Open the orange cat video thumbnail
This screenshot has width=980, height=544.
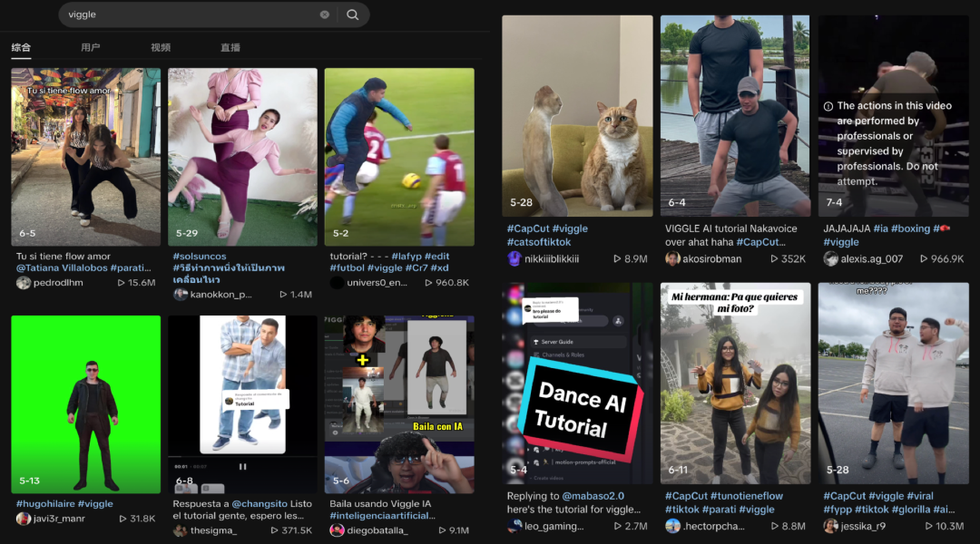pyautogui.click(x=577, y=116)
